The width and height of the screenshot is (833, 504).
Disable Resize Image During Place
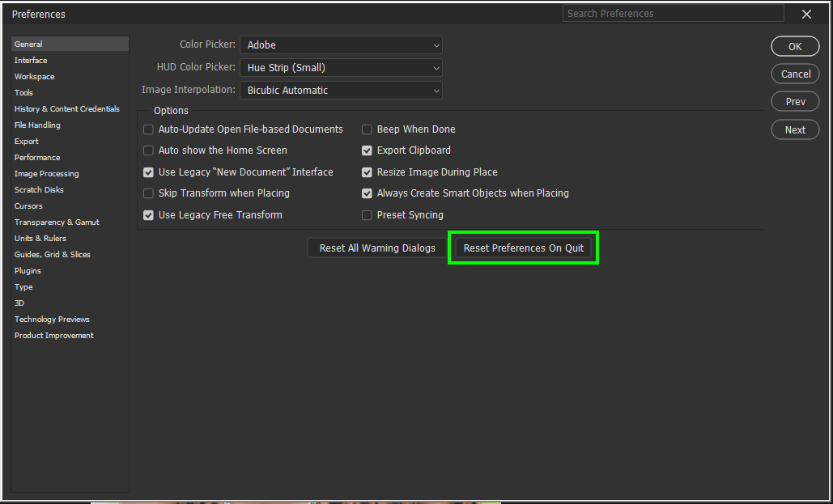(367, 172)
